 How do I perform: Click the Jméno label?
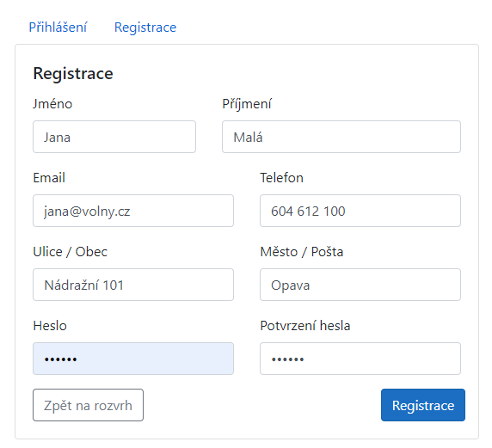click(52, 104)
